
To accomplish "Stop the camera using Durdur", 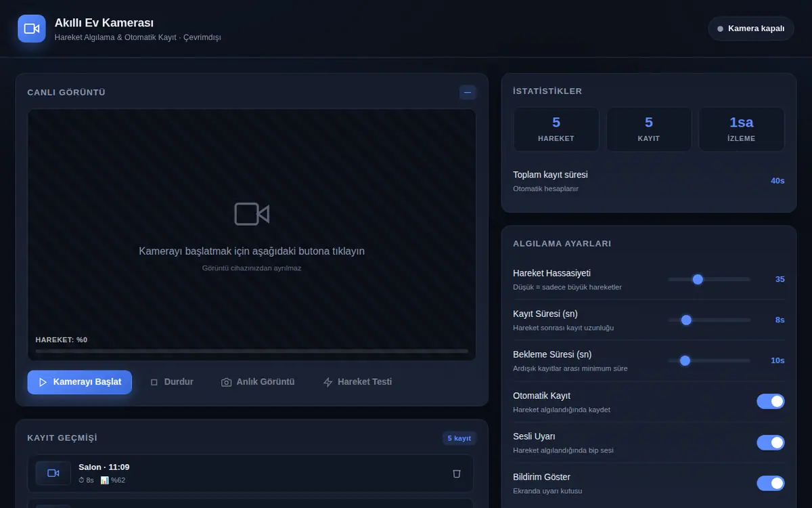I will [x=172, y=382].
